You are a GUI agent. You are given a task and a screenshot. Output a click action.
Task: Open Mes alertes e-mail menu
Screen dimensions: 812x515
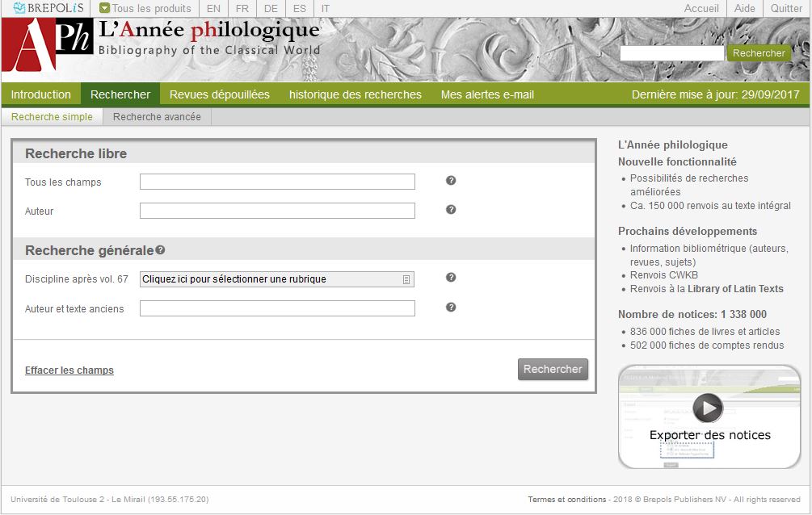pyautogui.click(x=487, y=94)
